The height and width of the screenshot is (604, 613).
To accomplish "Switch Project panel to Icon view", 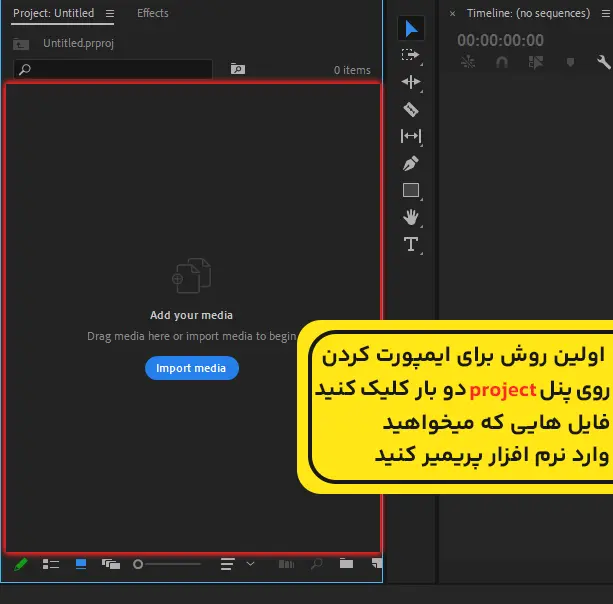I will click(81, 564).
